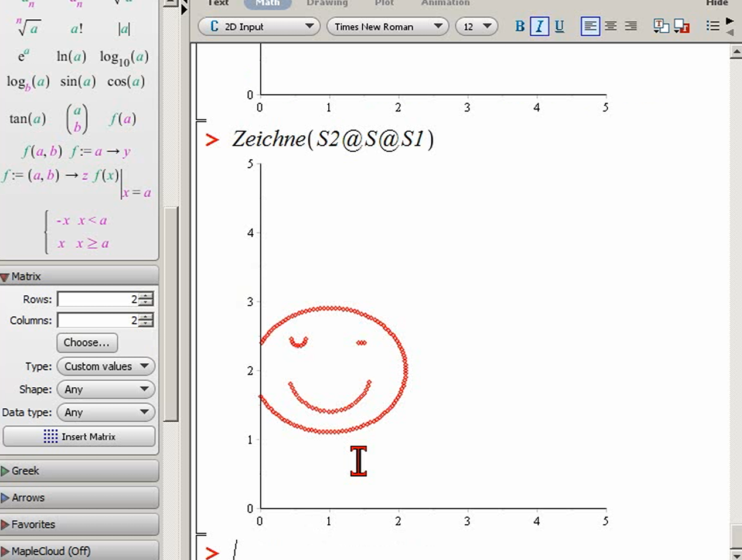742x560 pixels.
Task: Open the 2D Input style dropdown
Action: tap(259, 26)
